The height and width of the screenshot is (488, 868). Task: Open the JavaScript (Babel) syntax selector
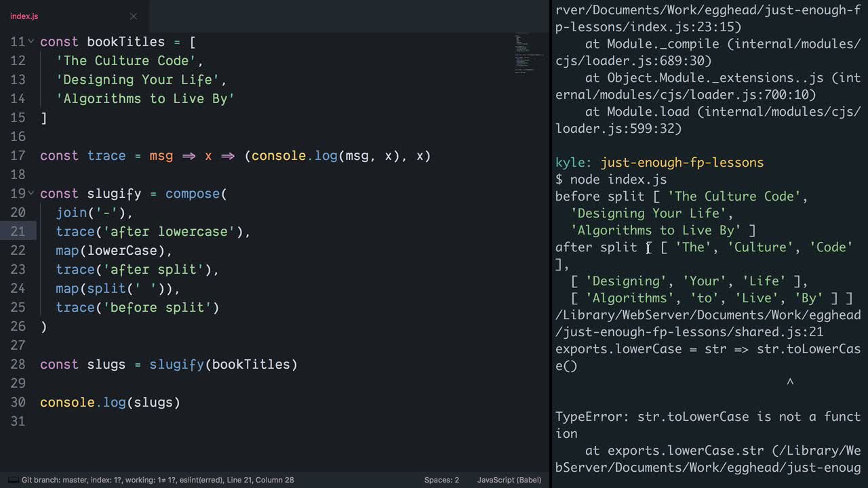click(509, 480)
